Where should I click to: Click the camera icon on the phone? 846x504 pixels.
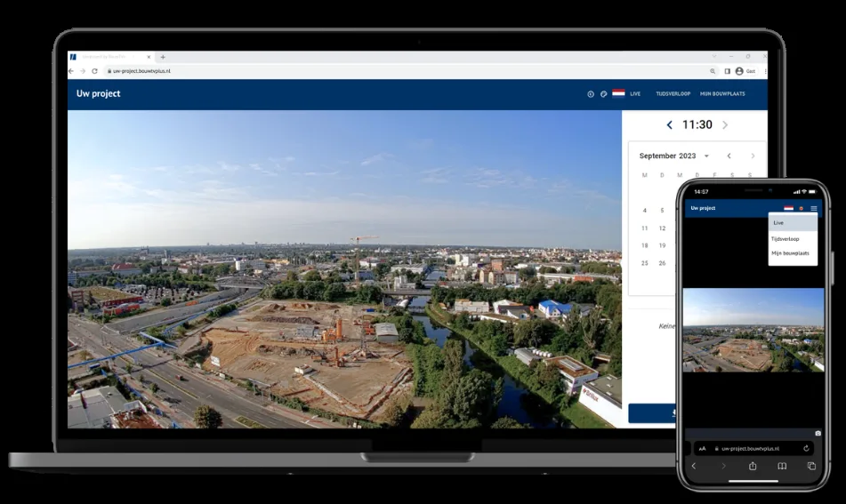818,434
